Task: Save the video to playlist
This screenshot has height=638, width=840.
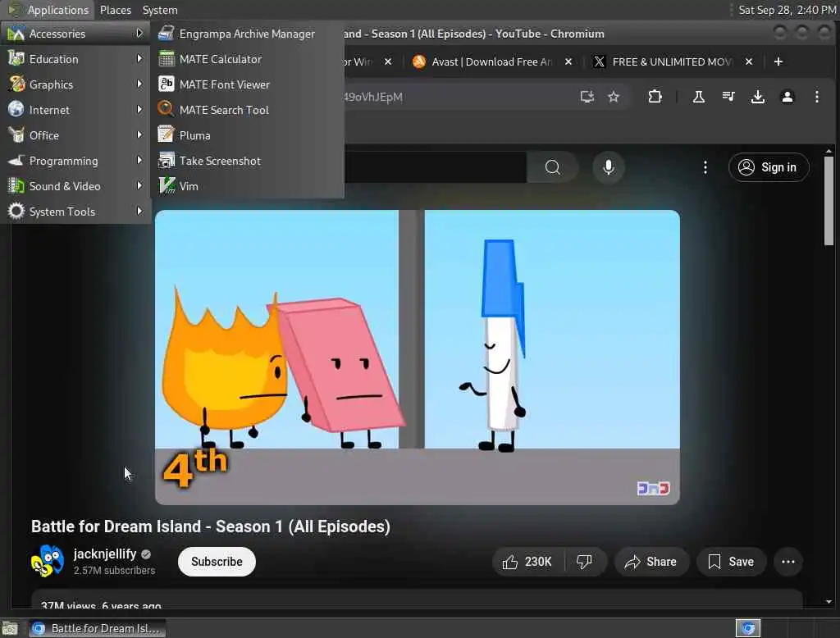Action: pyautogui.click(x=731, y=562)
